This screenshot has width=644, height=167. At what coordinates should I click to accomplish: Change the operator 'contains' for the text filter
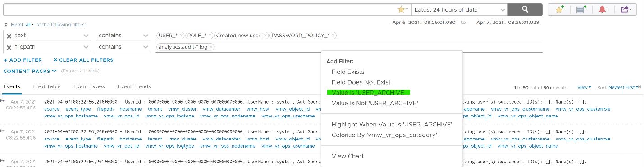pos(123,36)
